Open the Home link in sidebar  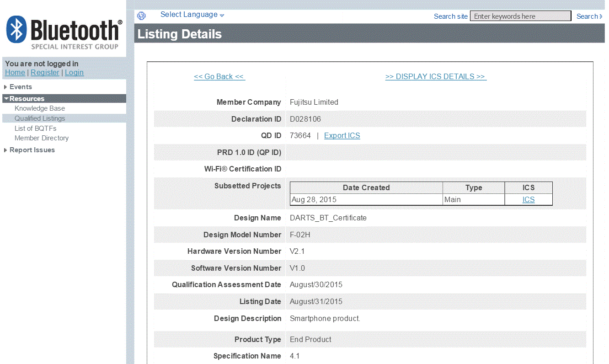(x=15, y=73)
